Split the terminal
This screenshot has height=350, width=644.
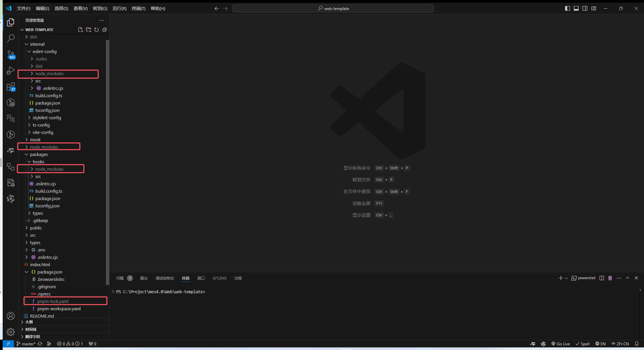[602, 278]
